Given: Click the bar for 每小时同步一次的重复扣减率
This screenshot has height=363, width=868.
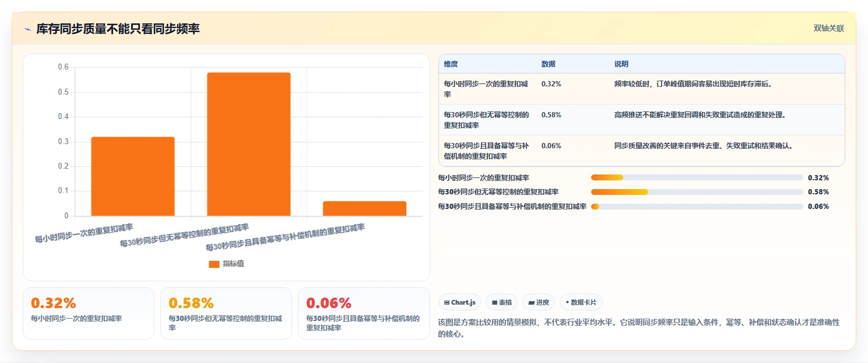Looking at the screenshot, I should tap(133, 176).
